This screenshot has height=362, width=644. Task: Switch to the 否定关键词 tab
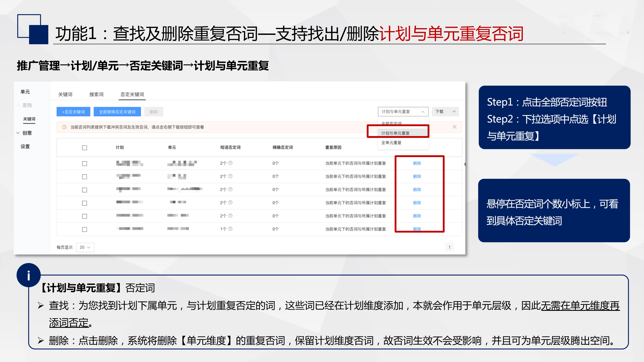tap(132, 95)
